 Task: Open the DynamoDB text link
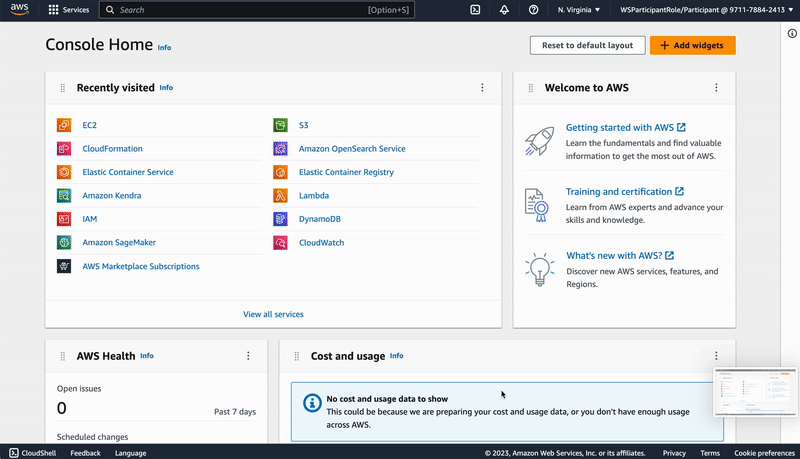pos(320,219)
